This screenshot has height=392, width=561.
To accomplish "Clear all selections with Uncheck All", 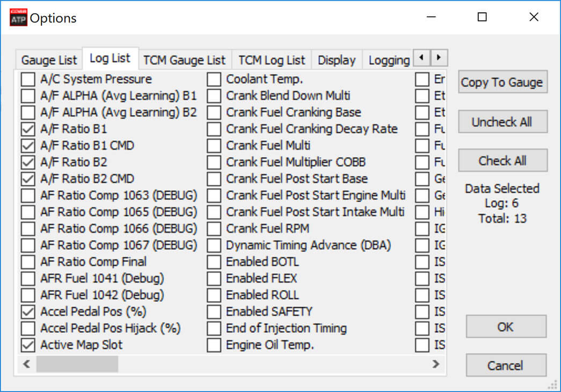I will click(x=502, y=121).
